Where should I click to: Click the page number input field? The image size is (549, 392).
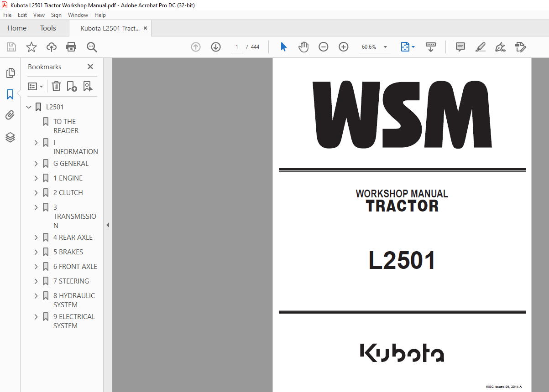237,47
